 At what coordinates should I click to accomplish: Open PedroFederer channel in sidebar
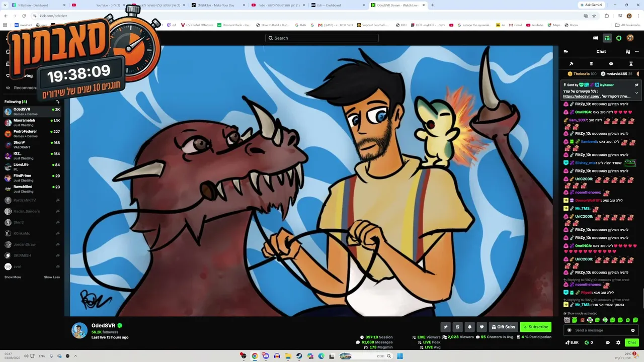[32, 133]
